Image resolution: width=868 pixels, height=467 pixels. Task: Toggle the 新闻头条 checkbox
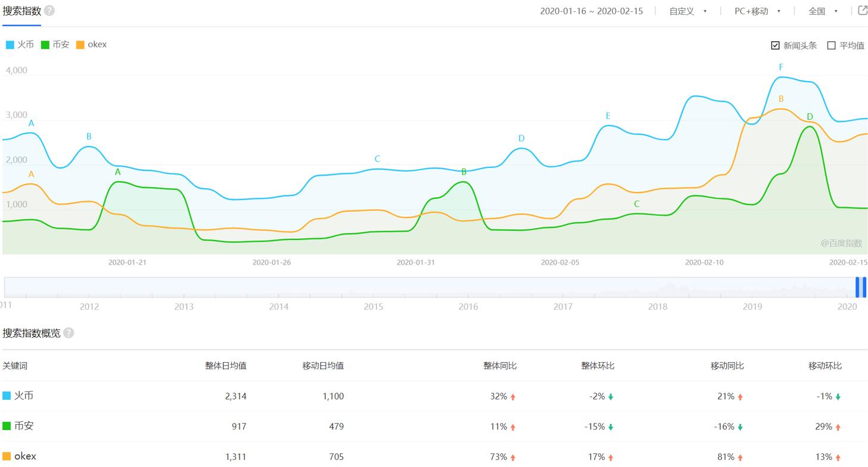click(775, 45)
